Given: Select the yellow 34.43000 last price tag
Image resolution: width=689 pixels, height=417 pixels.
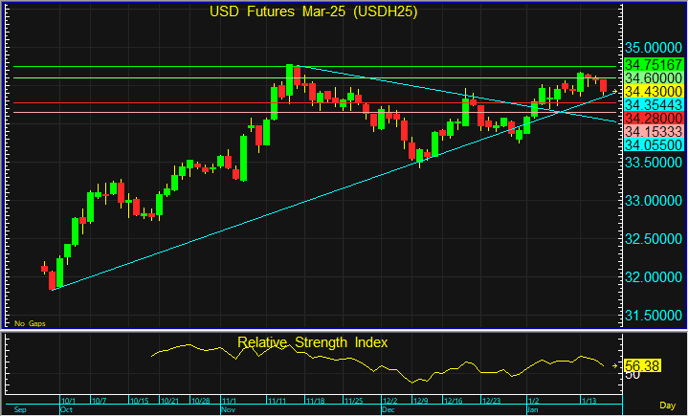Looking at the screenshot, I should click(x=647, y=91).
